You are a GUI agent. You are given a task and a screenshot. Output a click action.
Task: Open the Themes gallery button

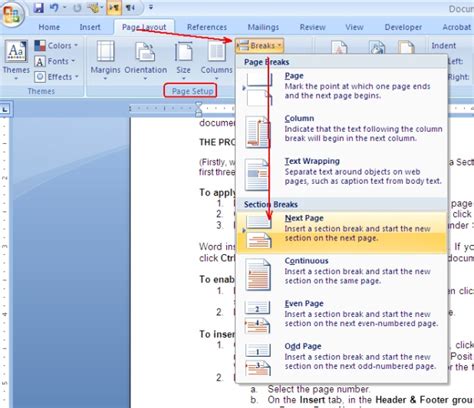pyautogui.click(x=16, y=60)
